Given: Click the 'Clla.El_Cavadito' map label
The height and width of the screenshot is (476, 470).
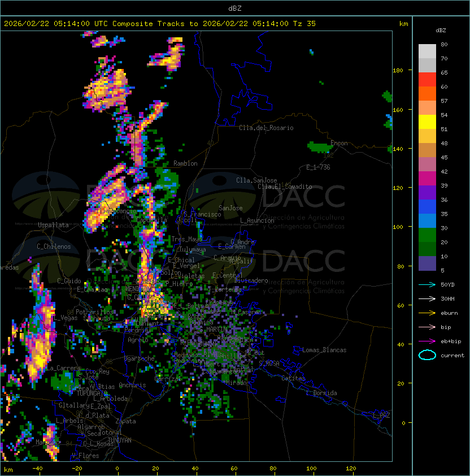Looking at the screenshot, I should pyautogui.click(x=285, y=187).
